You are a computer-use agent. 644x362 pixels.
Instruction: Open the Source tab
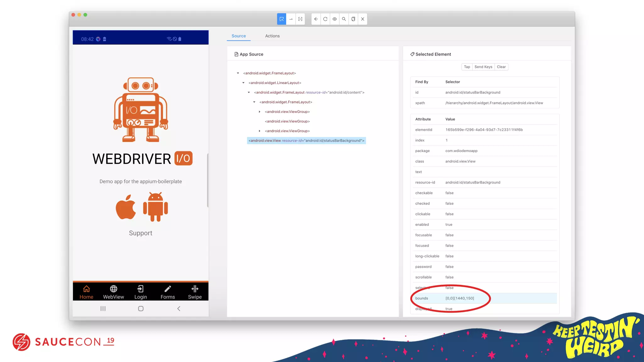point(239,36)
